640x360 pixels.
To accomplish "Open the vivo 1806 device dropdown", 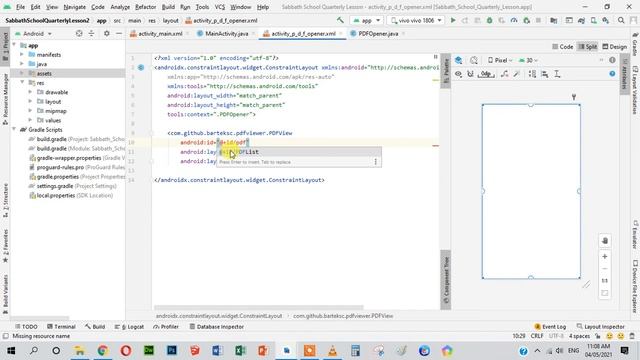I will (416, 20).
